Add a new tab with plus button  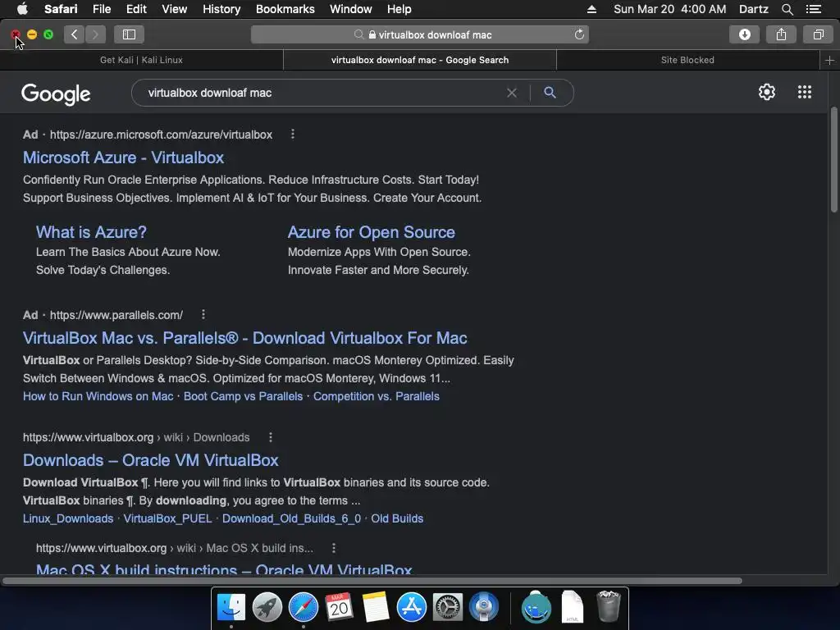point(829,61)
